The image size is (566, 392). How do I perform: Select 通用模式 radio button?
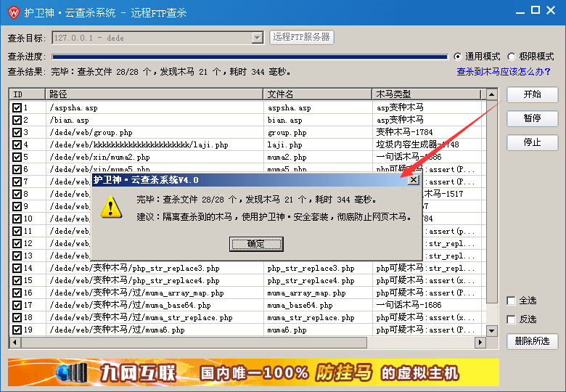point(458,57)
